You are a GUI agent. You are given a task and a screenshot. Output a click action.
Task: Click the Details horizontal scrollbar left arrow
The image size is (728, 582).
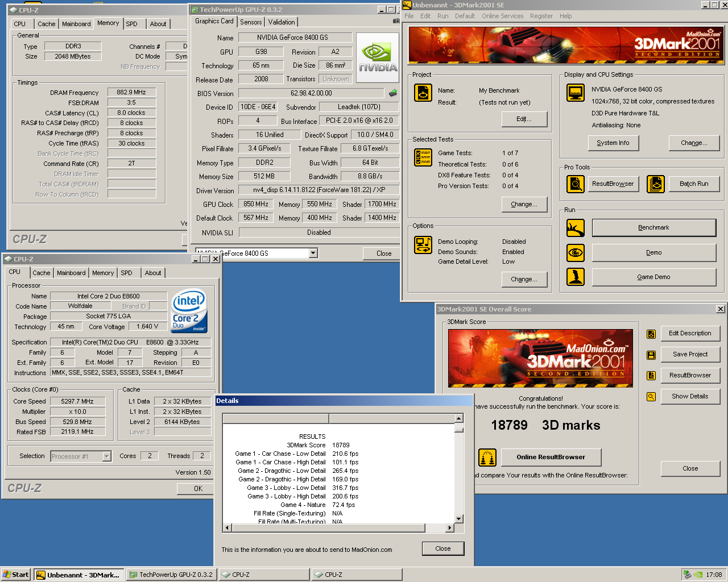227,528
